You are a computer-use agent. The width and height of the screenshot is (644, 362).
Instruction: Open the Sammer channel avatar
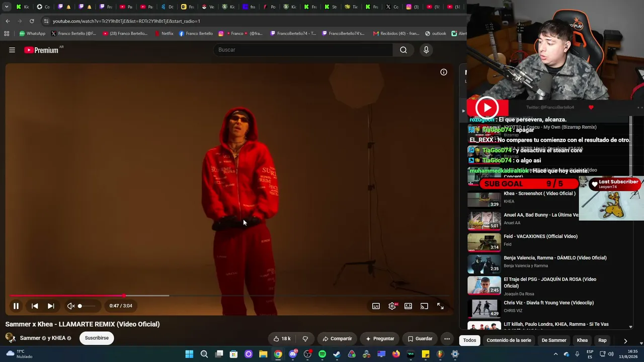click(x=10, y=338)
